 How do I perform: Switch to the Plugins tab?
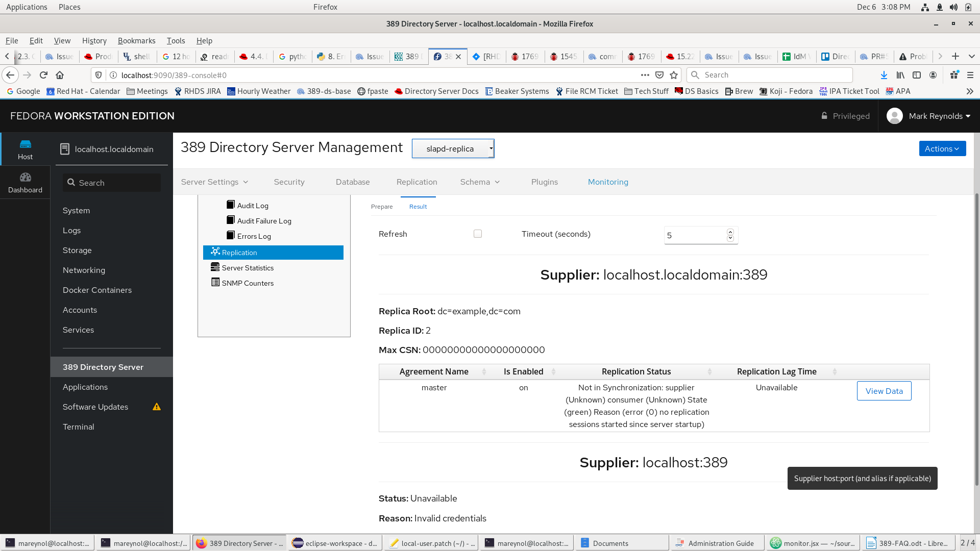pyautogui.click(x=544, y=182)
